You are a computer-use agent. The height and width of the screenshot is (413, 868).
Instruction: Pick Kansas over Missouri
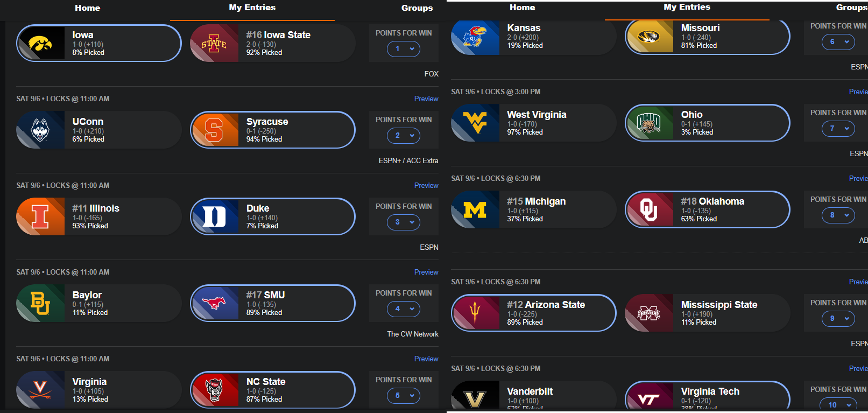tap(533, 37)
